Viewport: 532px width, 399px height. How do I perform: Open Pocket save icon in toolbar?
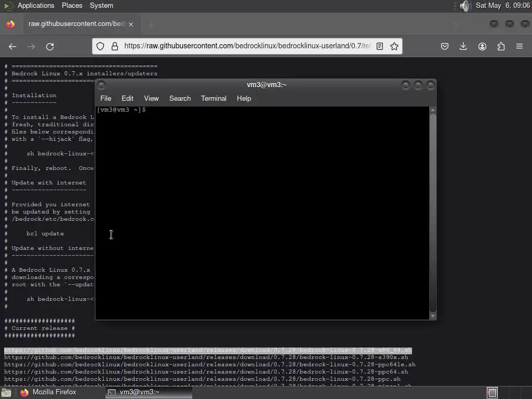tap(445, 46)
